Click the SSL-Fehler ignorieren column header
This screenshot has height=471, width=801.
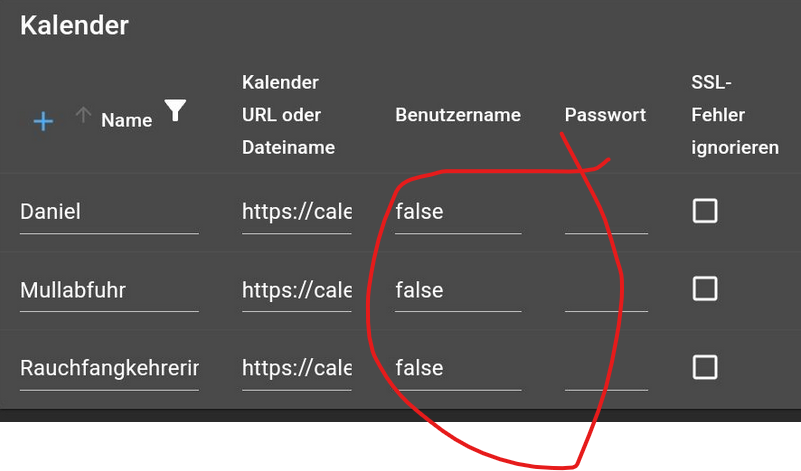pyautogui.click(x=734, y=115)
